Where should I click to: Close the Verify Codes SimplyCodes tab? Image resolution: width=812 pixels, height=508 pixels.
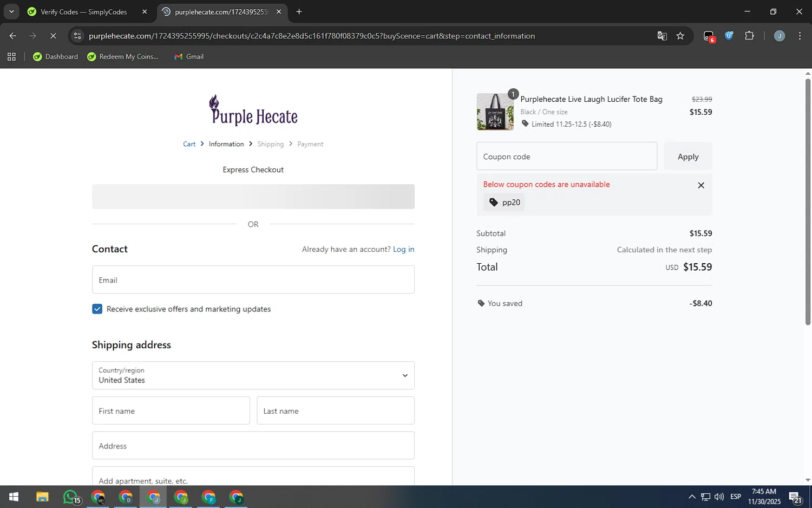coord(145,11)
